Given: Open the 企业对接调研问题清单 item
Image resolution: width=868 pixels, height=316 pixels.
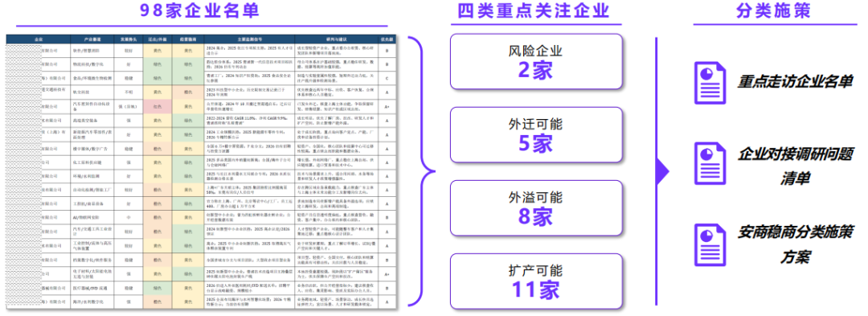Looking at the screenshot, I should click(x=796, y=166).
